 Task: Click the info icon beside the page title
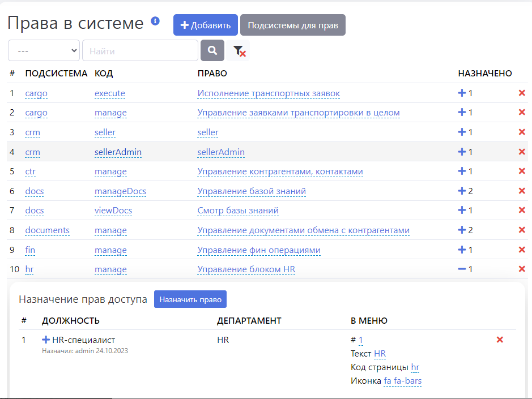point(155,22)
